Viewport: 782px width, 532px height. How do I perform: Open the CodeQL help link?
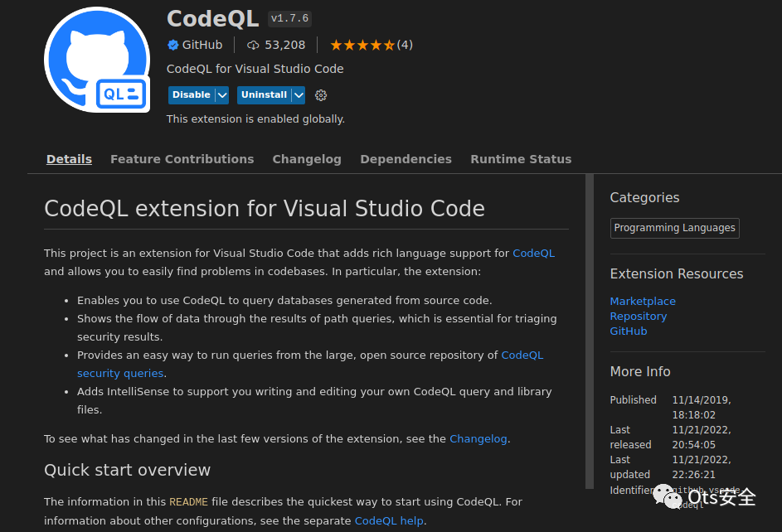(x=388, y=520)
